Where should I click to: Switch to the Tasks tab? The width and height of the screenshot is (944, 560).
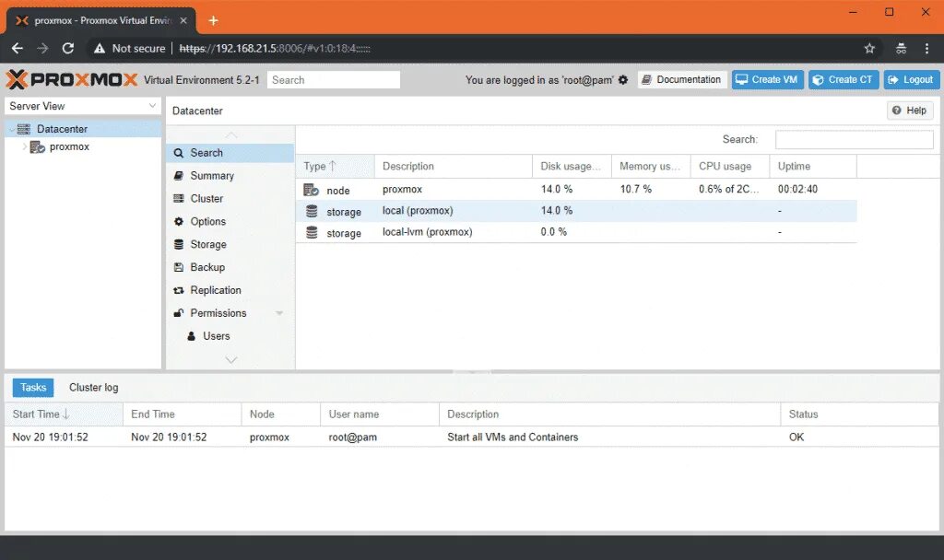pos(33,388)
